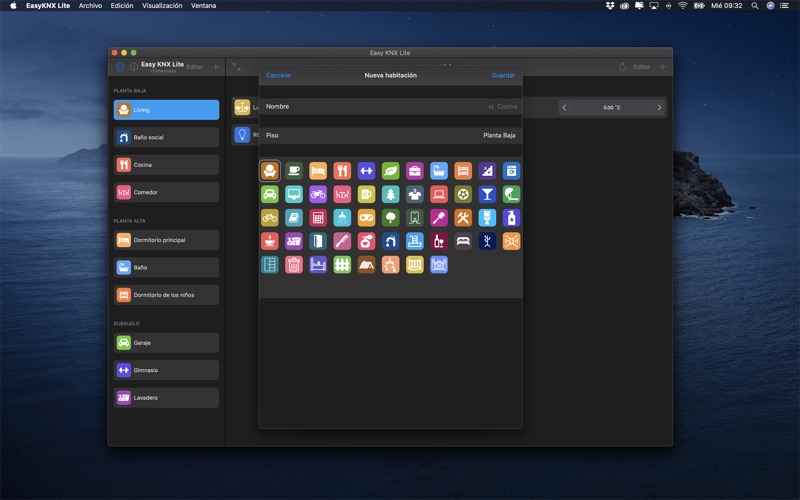Pick the navy coat rack icon
This screenshot has height=500, width=800.
click(487, 241)
